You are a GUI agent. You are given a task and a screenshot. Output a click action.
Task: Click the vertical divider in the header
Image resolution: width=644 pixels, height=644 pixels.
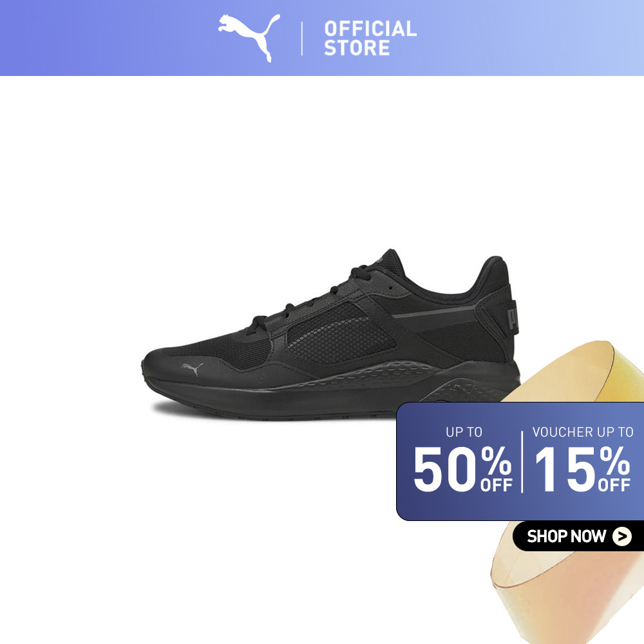click(x=302, y=39)
